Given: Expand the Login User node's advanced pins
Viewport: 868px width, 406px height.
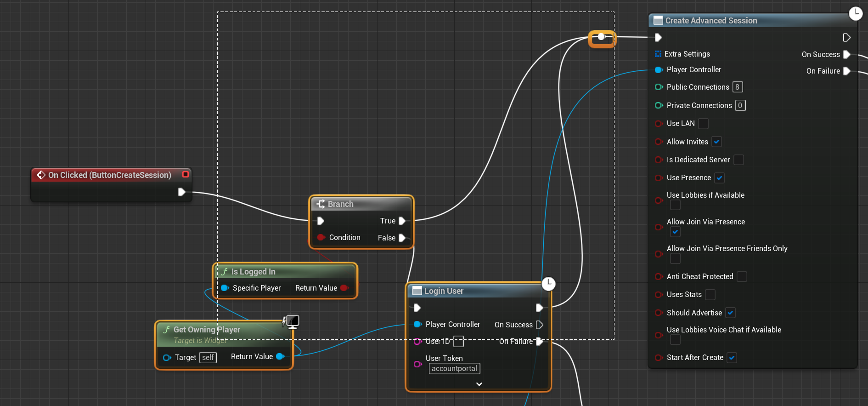Looking at the screenshot, I should click(x=479, y=384).
